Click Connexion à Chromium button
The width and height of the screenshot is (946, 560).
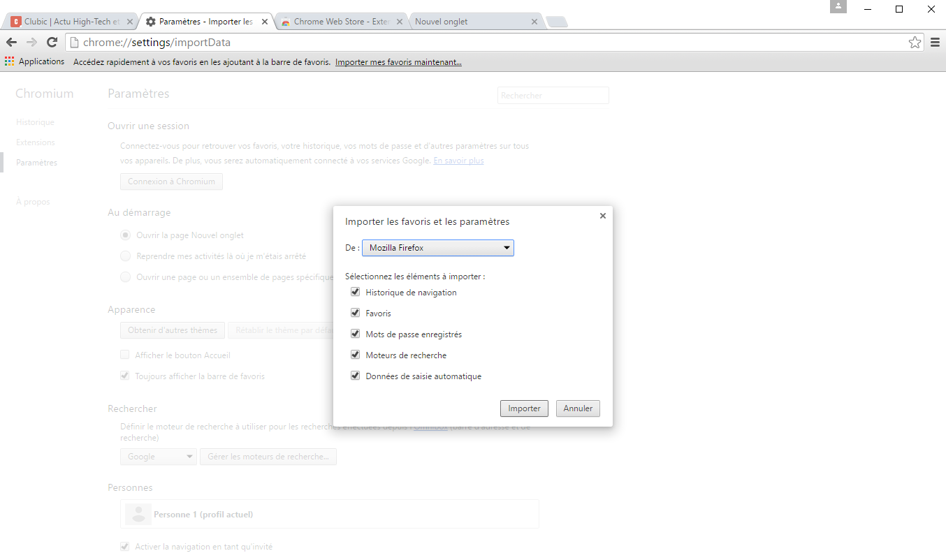pos(172,182)
